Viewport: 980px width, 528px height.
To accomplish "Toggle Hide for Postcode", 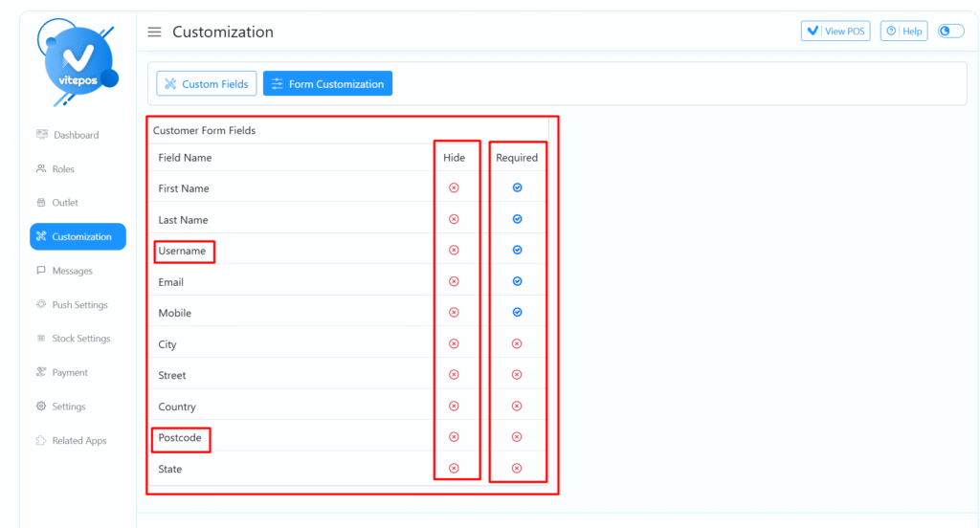I will point(455,437).
